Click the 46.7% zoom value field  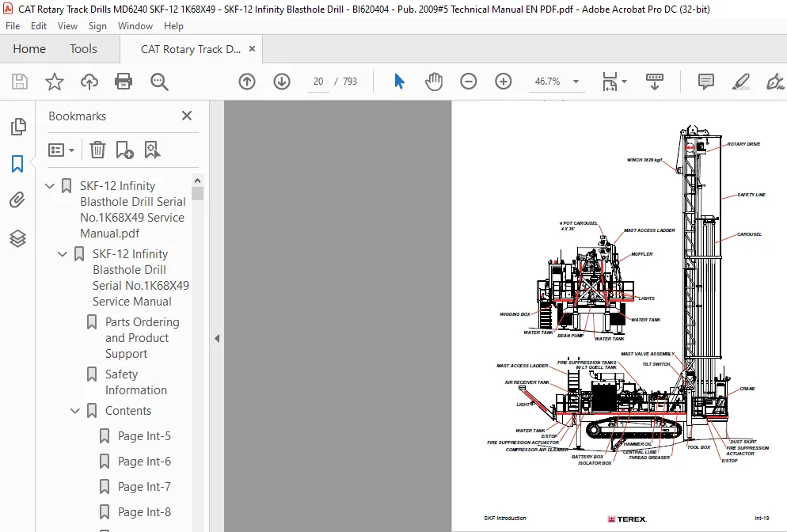click(547, 82)
